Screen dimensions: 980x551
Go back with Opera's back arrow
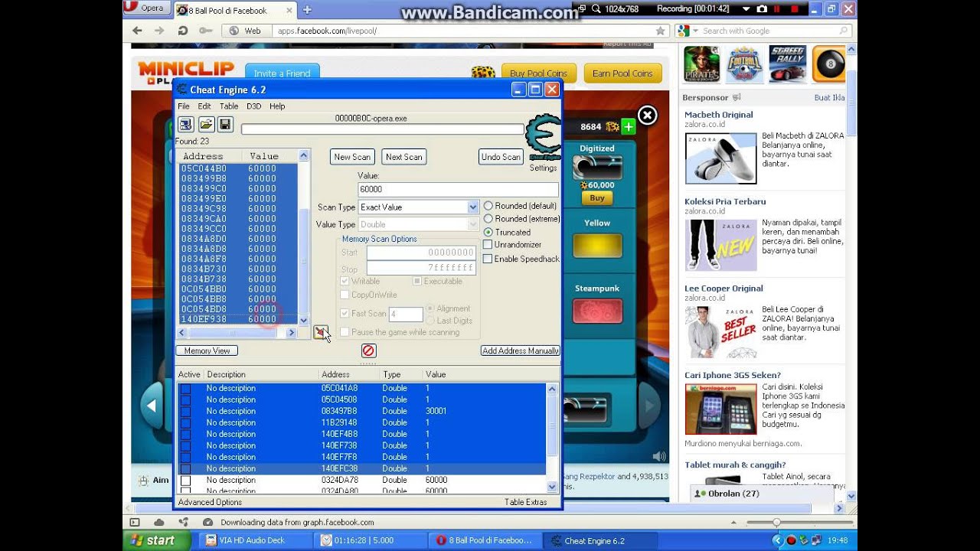click(x=137, y=31)
